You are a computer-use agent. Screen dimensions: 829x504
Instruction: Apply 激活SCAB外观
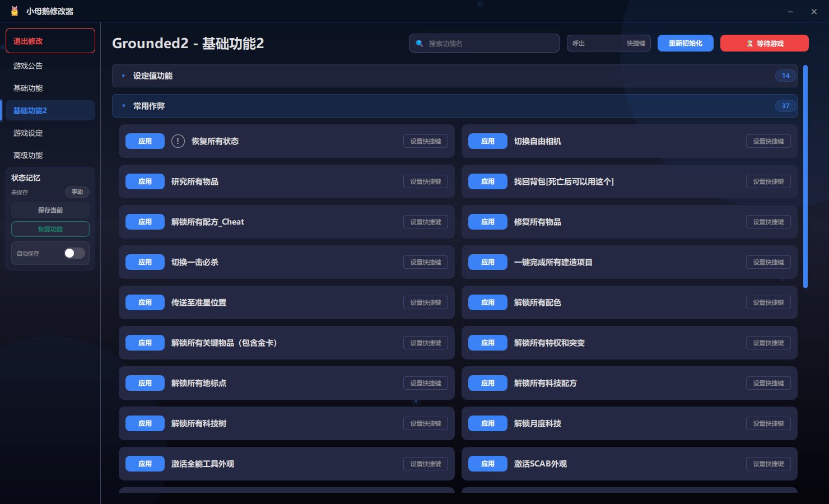[x=488, y=464]
